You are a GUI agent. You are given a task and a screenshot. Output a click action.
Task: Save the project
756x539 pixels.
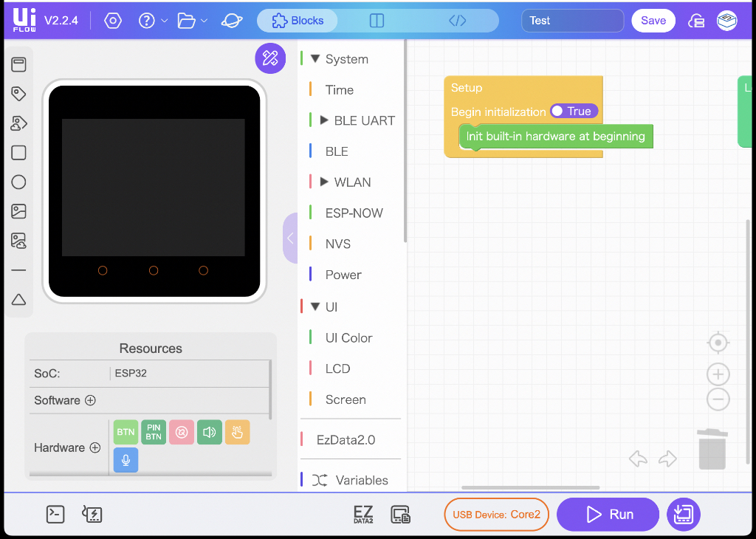click(653, 21)
